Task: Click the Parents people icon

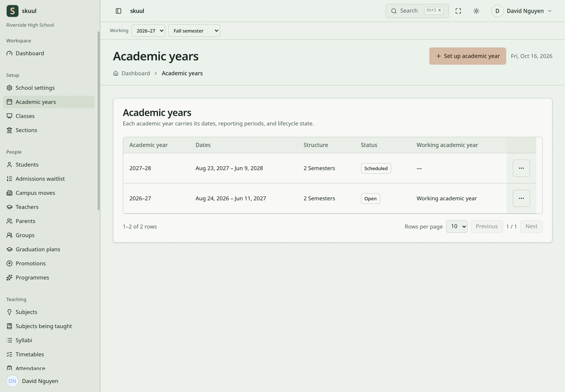Action: pos(9,221)
